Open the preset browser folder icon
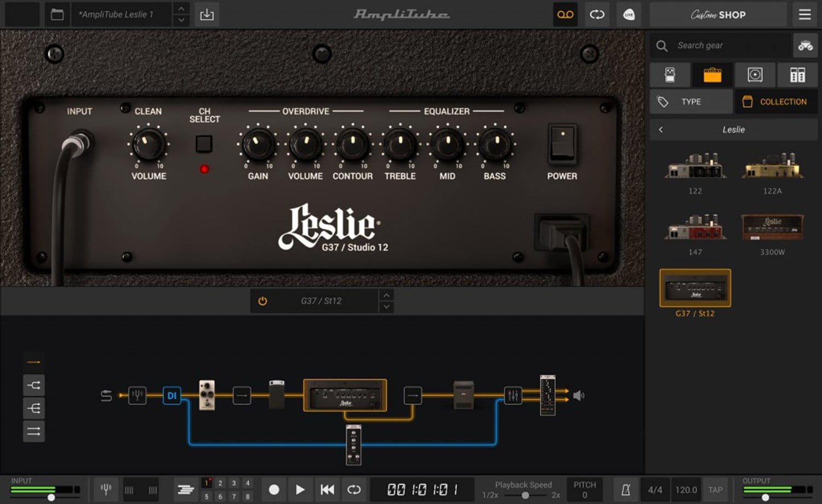Viewport: 822px width, 504px height. point(57,15)
